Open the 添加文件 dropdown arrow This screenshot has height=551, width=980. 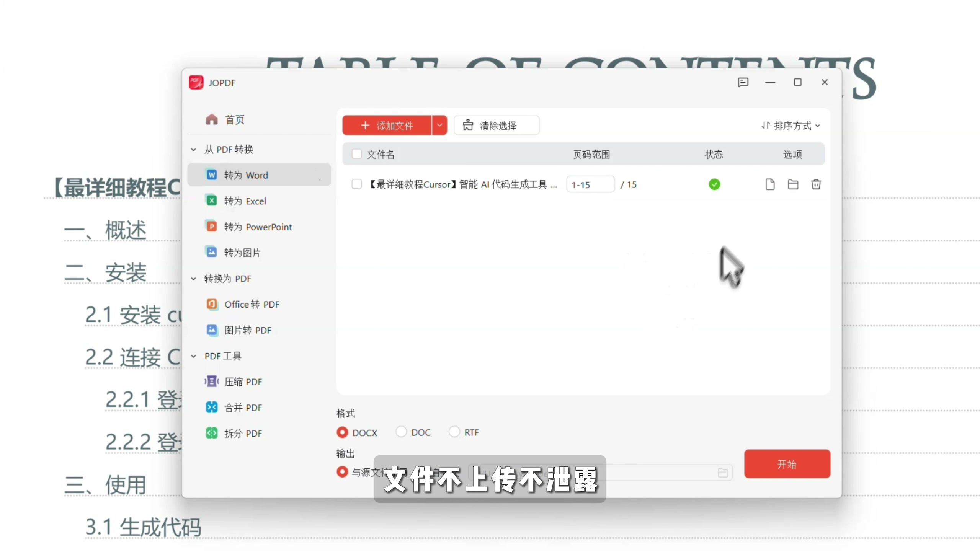(x=439, y=126)
